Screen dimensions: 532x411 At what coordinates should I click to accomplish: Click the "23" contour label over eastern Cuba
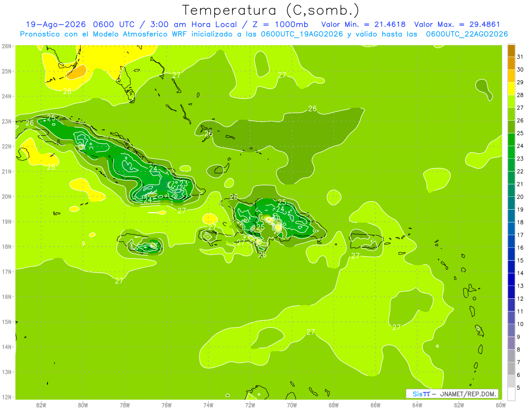coord(184,184)
